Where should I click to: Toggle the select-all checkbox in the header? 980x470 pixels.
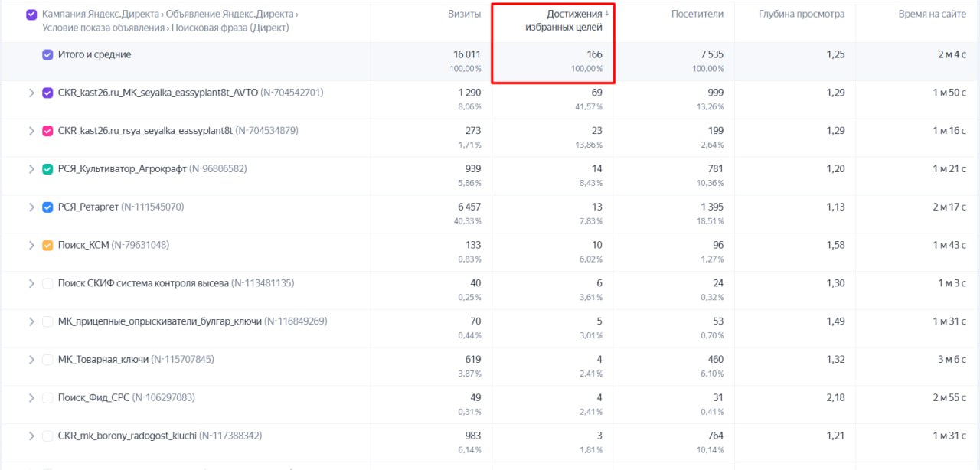(31, 15)
